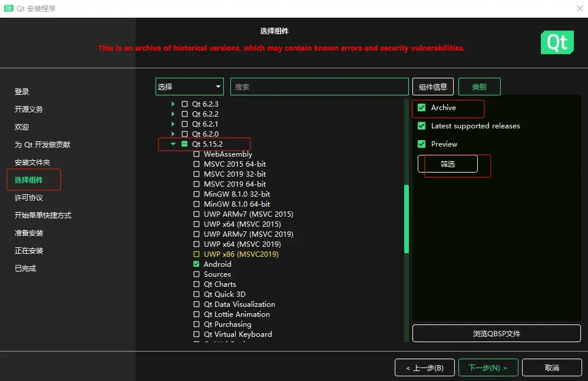
Task: Switch to the 类别 tab
Action: 479,87
